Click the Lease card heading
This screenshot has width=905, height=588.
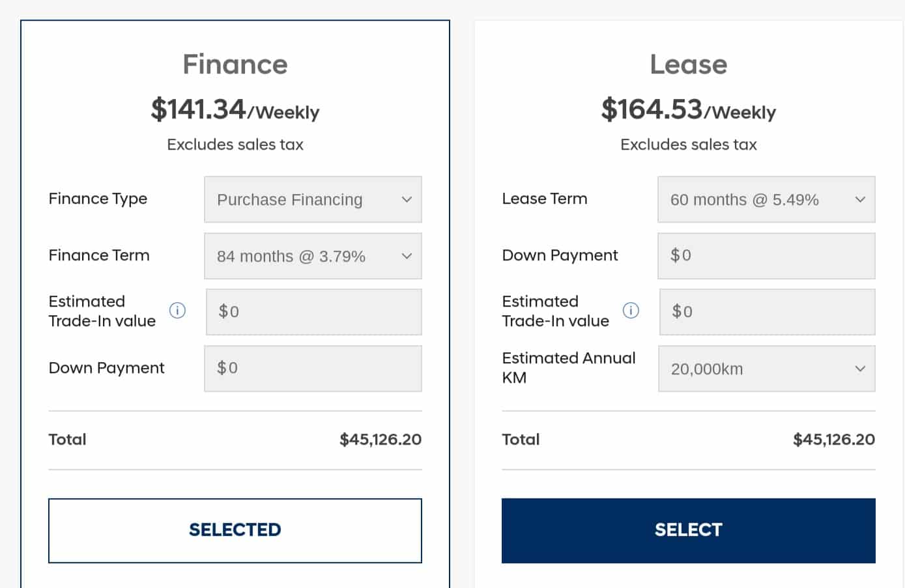(x=689, y=64)
